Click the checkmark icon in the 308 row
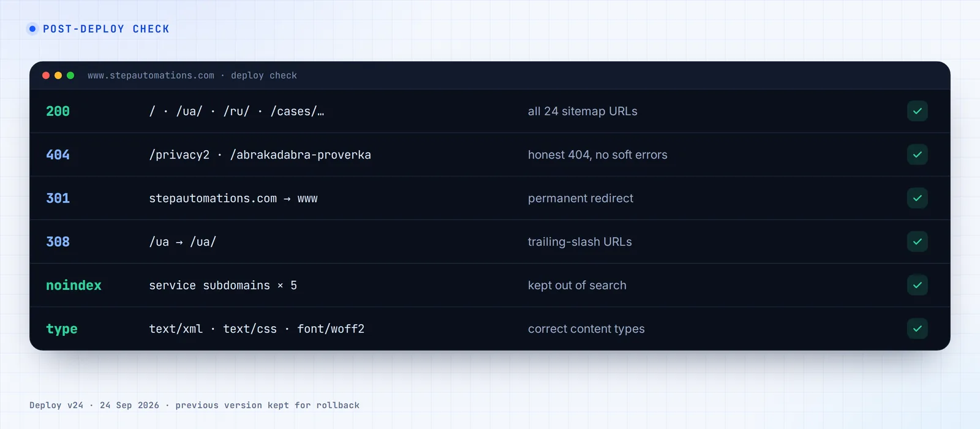 pos(917,241)
